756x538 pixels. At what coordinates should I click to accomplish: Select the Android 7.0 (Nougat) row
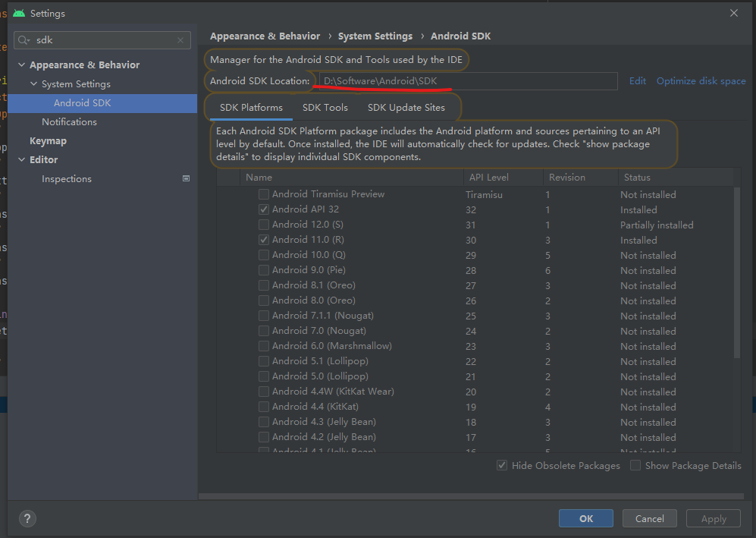[475, 331]
